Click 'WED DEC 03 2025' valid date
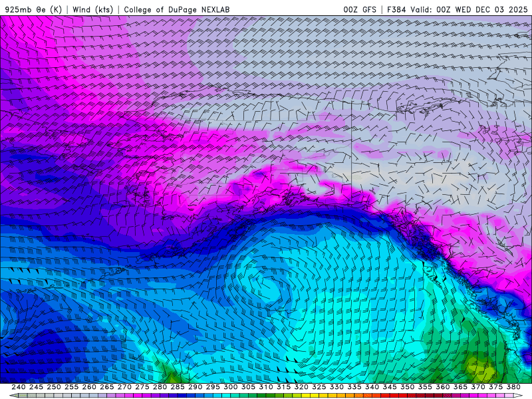Image resolution: width=532 pixels, height=399 pixels. coord(491,9)
